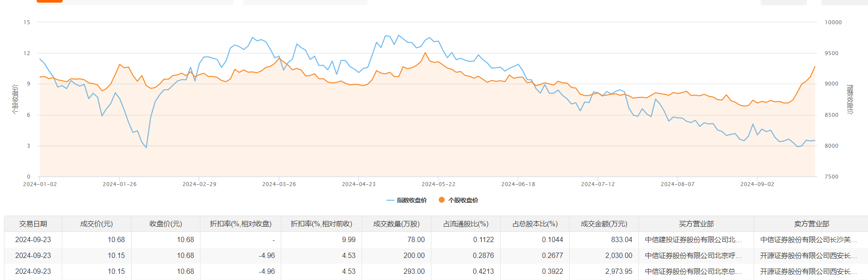868x280 pixels.
Task: Toggle the 指数收盘价 legend series
Action: click(x=407, y=200)
